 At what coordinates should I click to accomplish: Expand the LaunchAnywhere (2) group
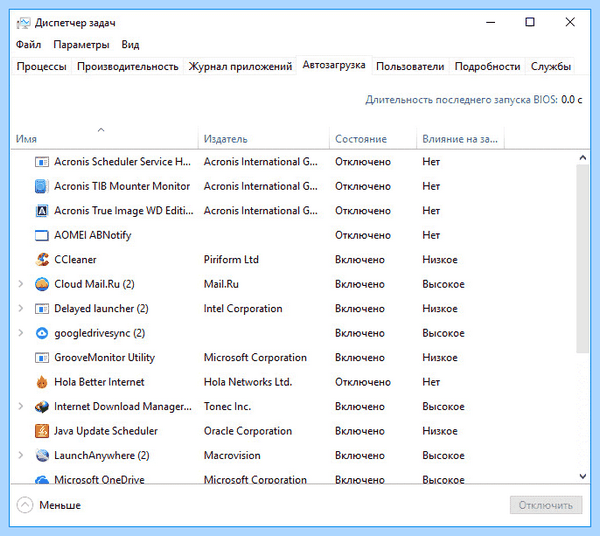coord(21,455)
